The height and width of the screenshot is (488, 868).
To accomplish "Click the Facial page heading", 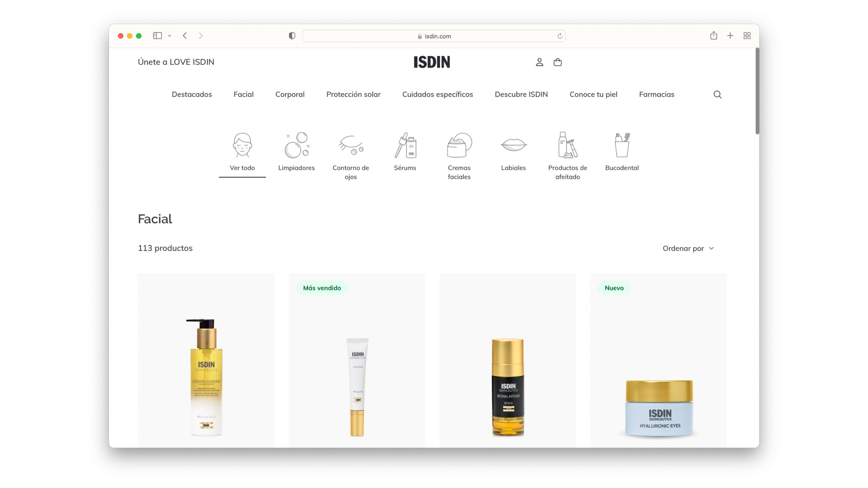I will tap(155, 219).
